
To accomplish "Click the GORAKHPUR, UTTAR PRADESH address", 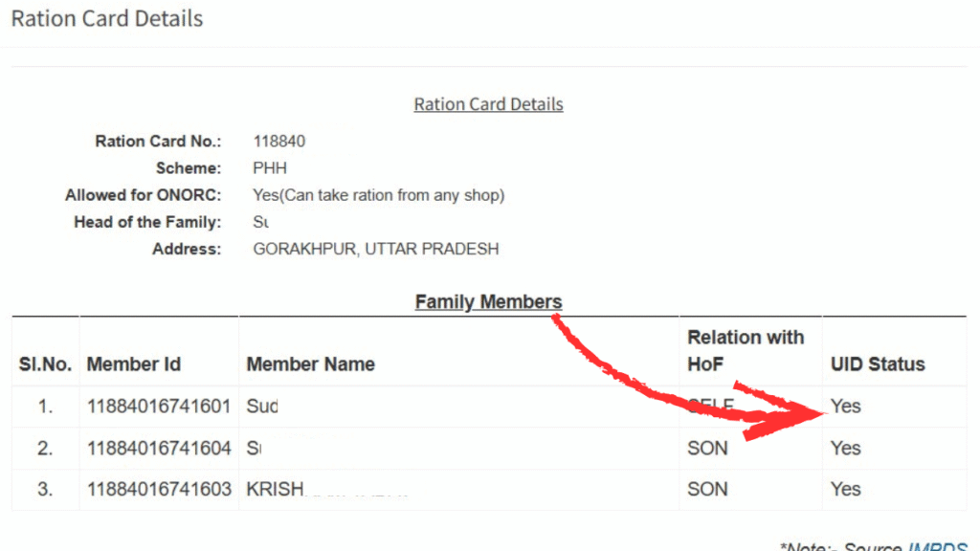I will tap(375, 250).
